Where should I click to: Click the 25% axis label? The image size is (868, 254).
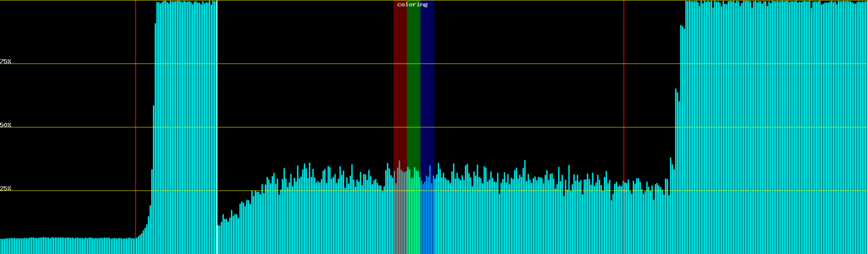click(6, 188)
